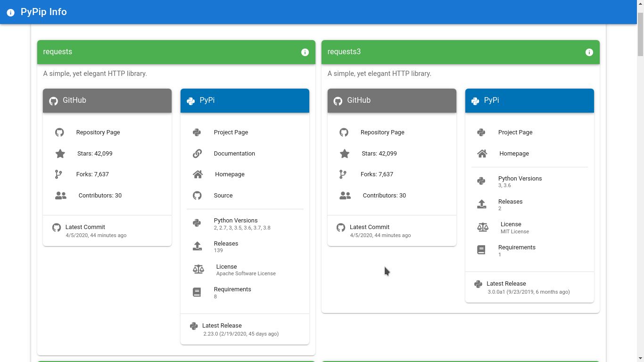Click the GitHub icon beside Source
Screen dimensions: 644x362
(x=197, y=196)
